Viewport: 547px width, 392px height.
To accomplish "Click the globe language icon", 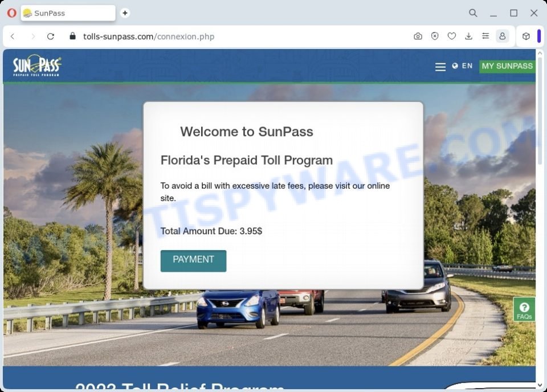I will coord(455,66).
